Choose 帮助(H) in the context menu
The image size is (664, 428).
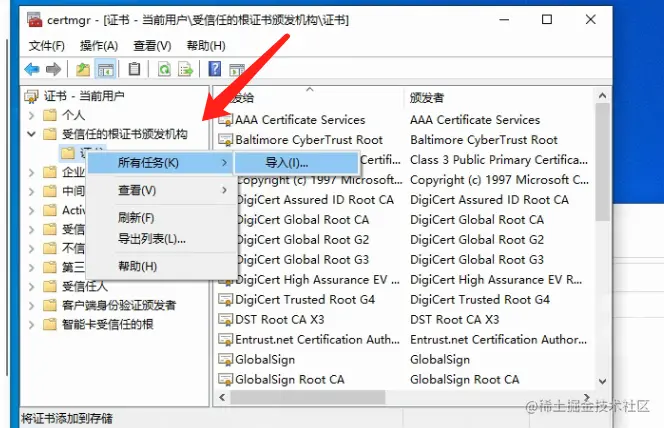click(160, 267)
